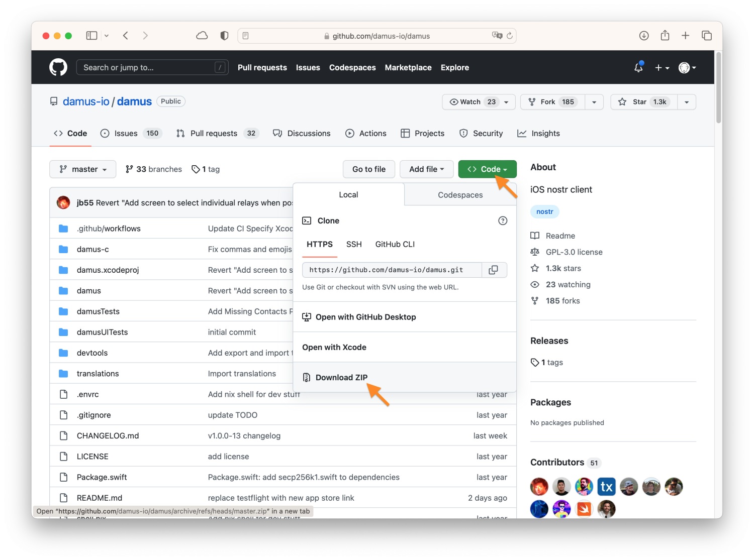Open the clone help question icon
The image size is (754, 560).
pos(503,220)
